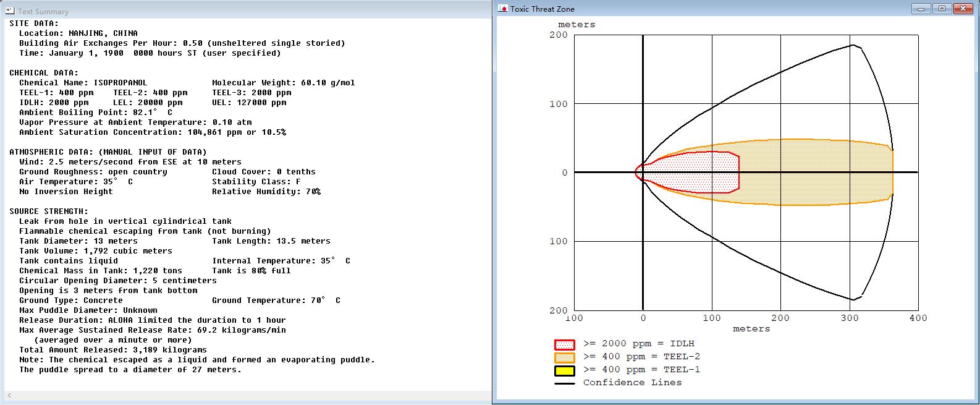Click the Toxic Threat Zone window icon

click(503, 9)
